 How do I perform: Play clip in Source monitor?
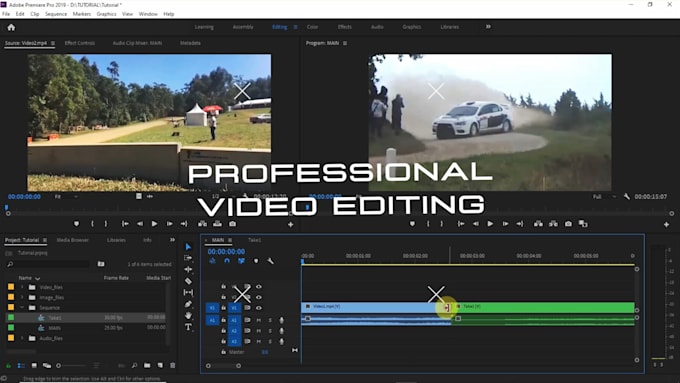point(154,224)
